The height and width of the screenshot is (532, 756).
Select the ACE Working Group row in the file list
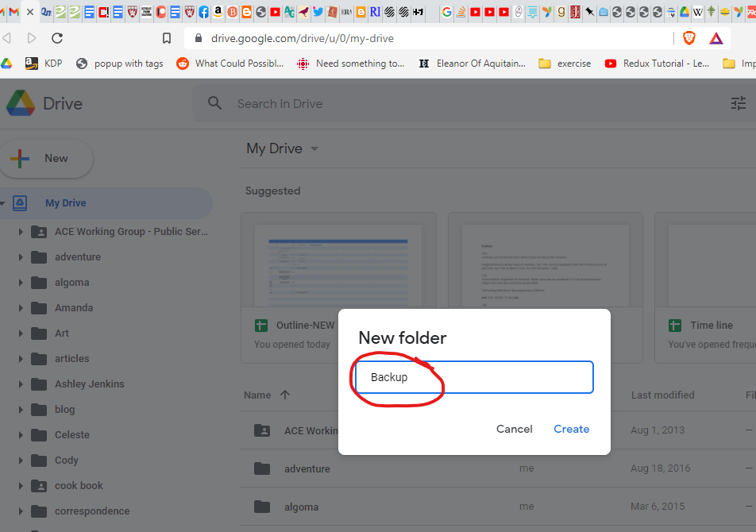497,430
